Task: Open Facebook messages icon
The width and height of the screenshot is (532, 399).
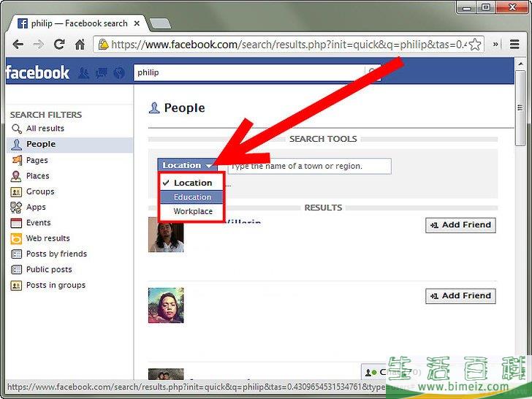Action: pyautogui.click(x=102, y=72)
